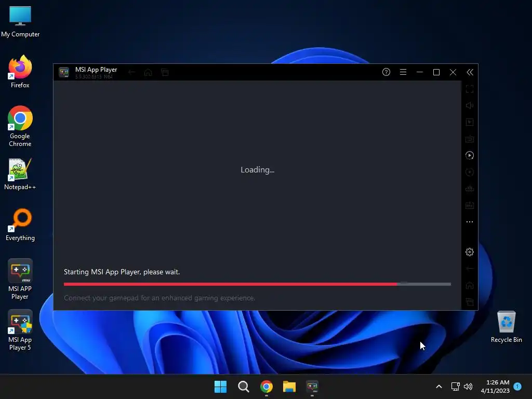
Task: Click the MSI App Player logo in title bar
Action: pyautogui.click(x=64, y=72)
